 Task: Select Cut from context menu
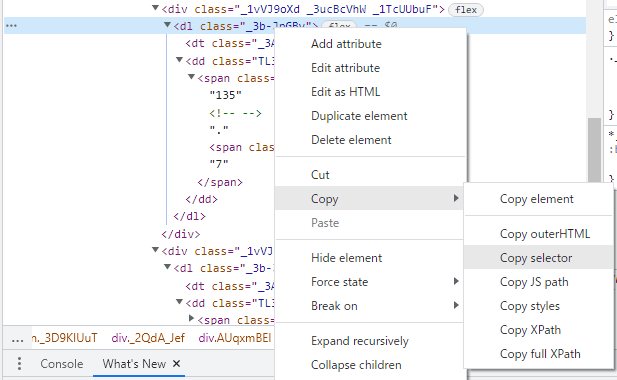tap(320, 175)
